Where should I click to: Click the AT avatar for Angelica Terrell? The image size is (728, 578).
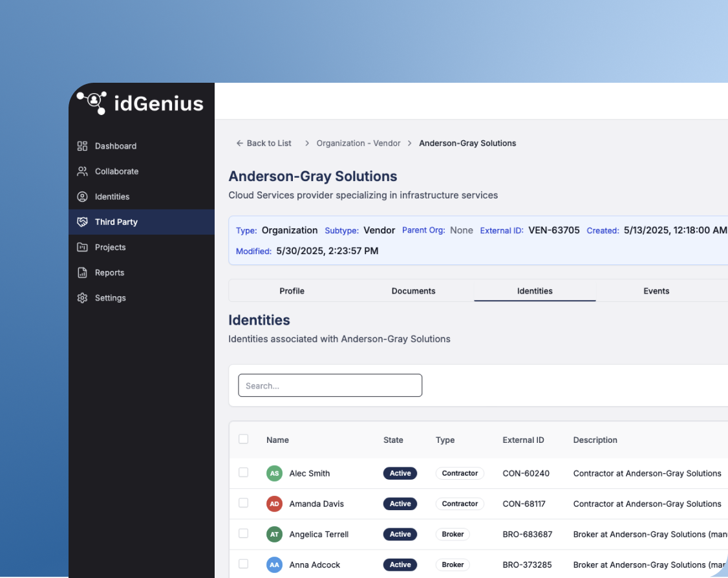tap(274, 535)
